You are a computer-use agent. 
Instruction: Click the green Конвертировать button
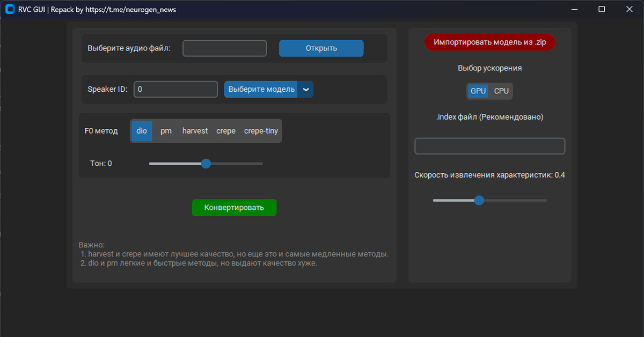[x=234, y=208]
